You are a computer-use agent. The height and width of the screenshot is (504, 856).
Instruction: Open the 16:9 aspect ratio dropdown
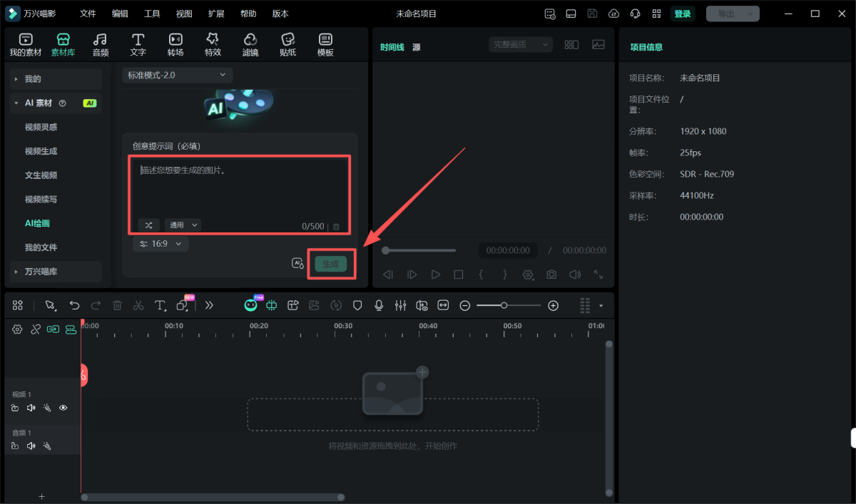click(x=160, y=244)
